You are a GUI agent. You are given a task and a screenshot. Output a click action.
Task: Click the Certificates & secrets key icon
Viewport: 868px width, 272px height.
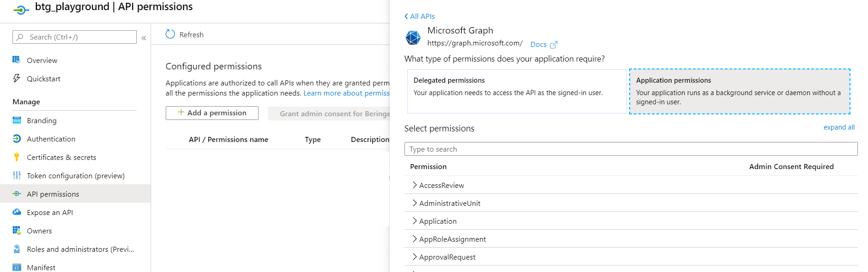pyautogui.click(x=17, y=157)
